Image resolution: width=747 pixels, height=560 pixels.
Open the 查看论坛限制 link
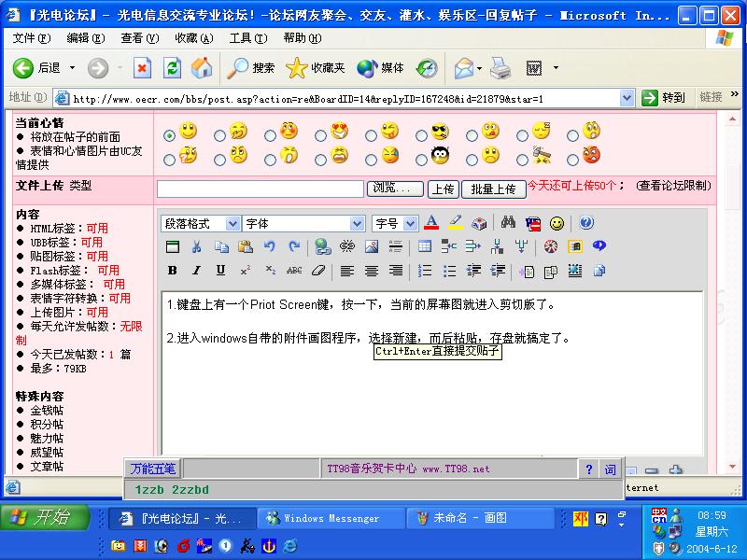[673, 186]
